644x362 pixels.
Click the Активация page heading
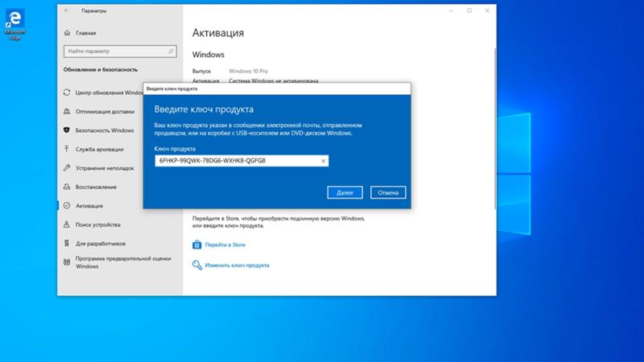pos(218,33)
